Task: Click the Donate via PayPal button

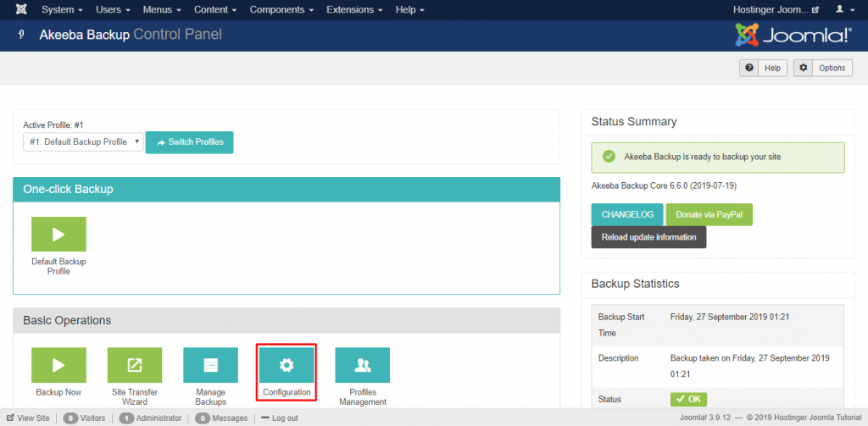Action: [x=709, y=214]
